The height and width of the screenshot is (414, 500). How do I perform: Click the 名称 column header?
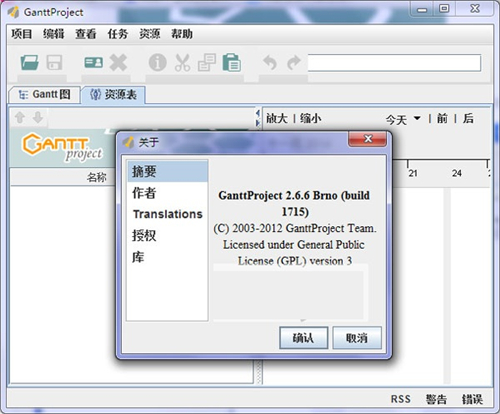pyautogui.click(x=97, y=177)
